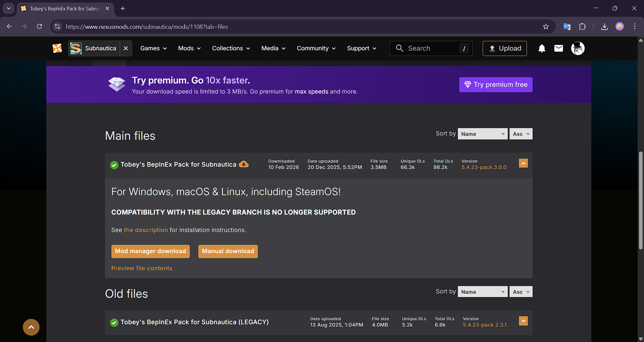Click the 13 Aug 2025, 1:04PM upload date
Viewport: 644px width, 342px height.
point(337,325)
